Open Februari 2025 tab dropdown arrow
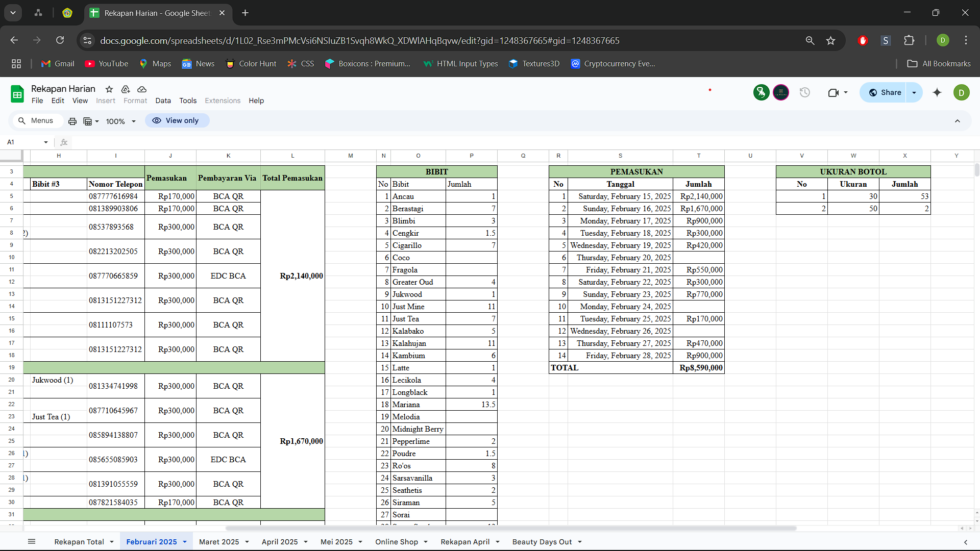The width and height of the screenshot is (980, 551). click(185, 542)
